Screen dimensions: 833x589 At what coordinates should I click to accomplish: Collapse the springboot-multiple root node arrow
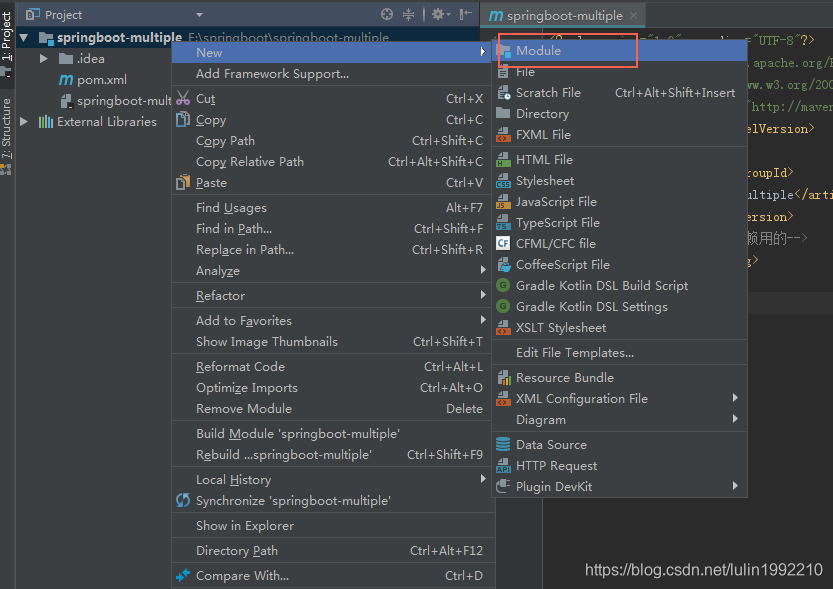[x=24, y=38]
